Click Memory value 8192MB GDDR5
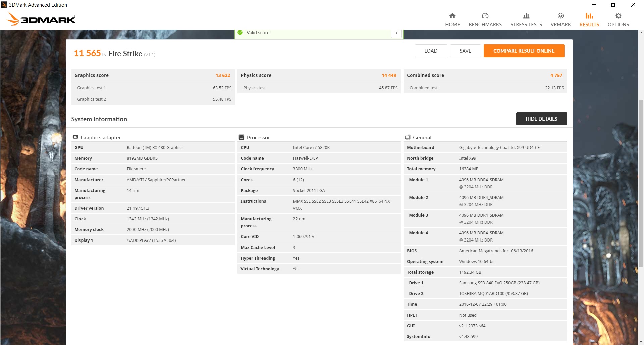Image resolution: width=644 pixels, height=345 pixels. click(x=142, y=158)
